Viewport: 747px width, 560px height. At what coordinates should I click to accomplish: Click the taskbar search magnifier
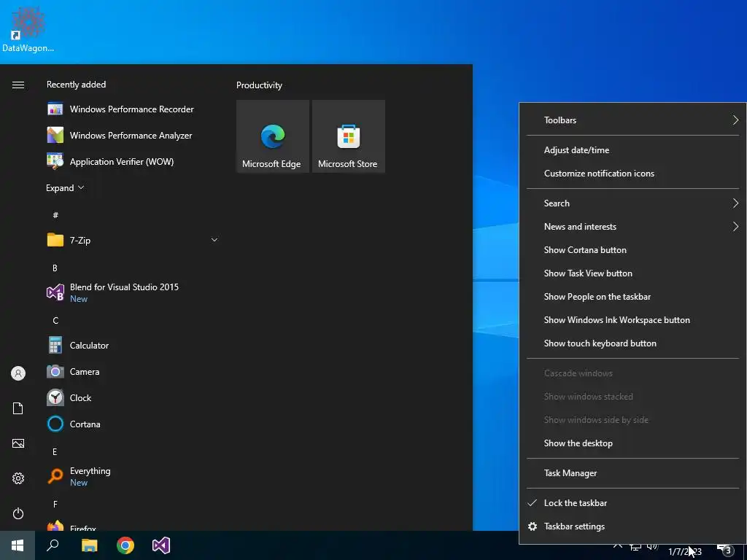[x=53, y=545]
